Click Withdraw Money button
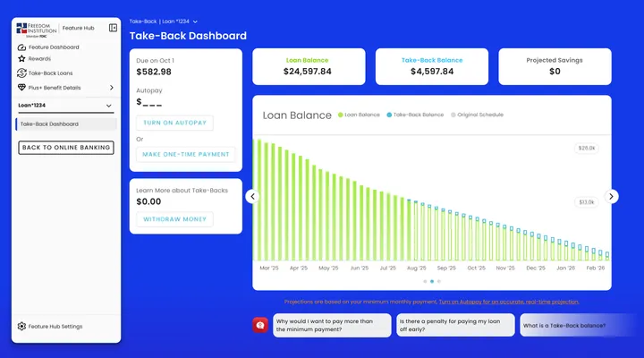 click(x=175, y=219)
